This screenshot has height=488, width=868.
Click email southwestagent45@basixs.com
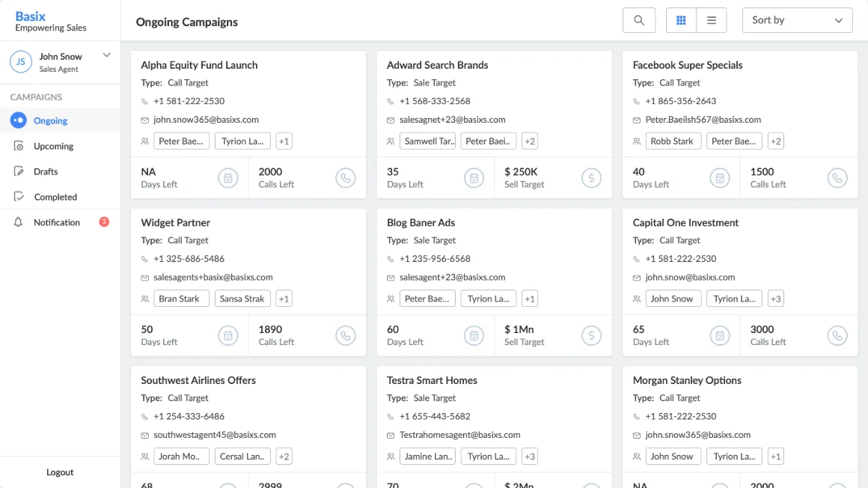214,435
